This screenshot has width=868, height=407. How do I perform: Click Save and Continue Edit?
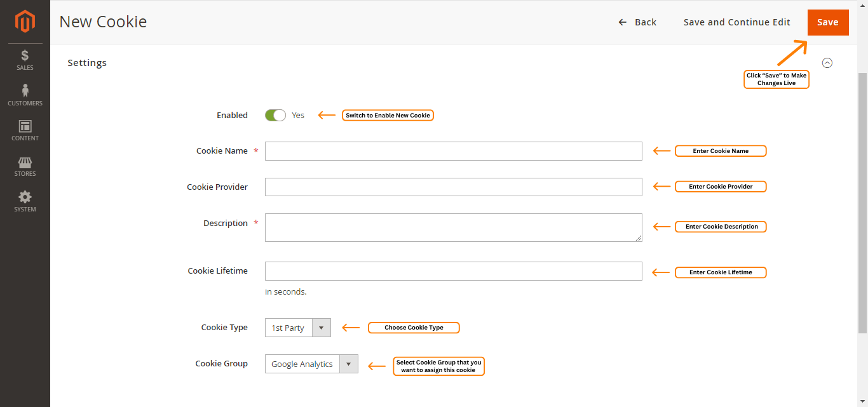(x=737, y=22)
